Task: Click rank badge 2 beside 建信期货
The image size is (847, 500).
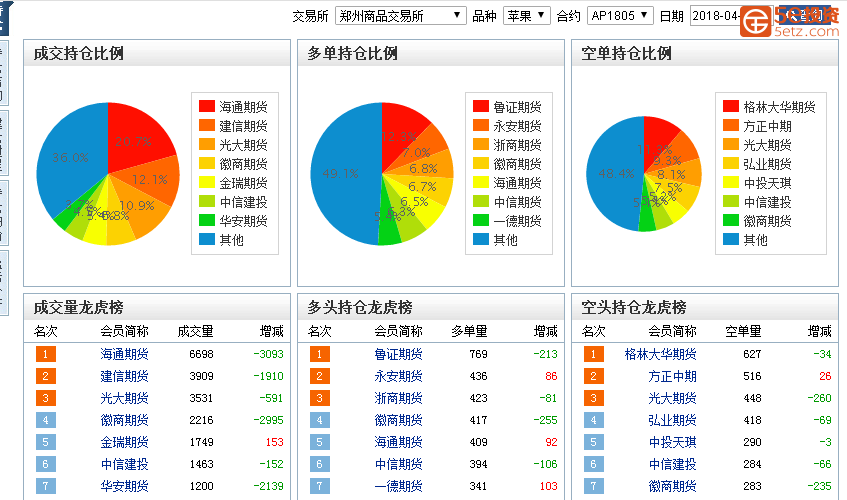Action: (x=45, y=376)
